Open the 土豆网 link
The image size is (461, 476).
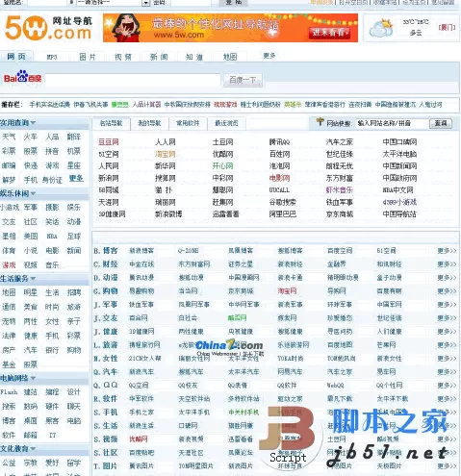tap(222, 142)
